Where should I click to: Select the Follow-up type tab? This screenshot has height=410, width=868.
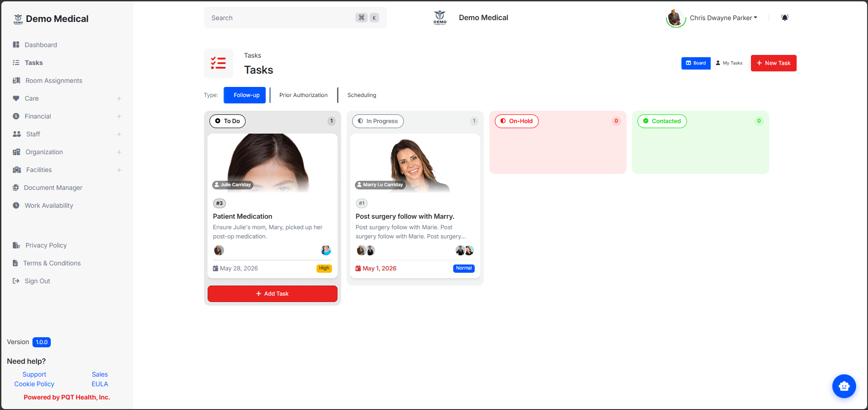(x=245, y=95)
